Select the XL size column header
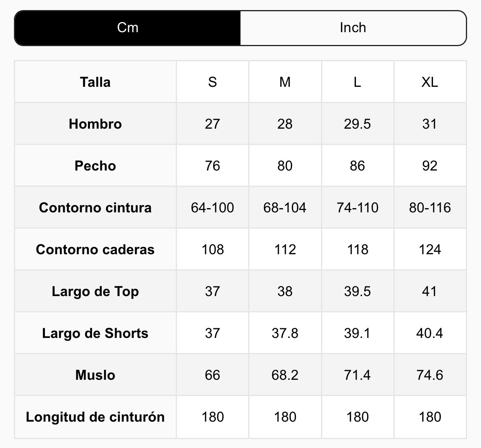481x448 pixels. pyautogui.click(x=429, y=82)
